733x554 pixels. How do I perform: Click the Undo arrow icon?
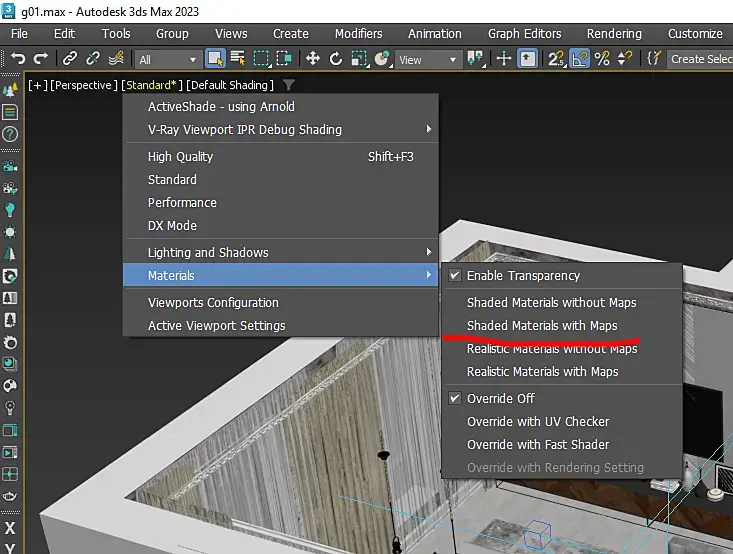click(18, 58)
